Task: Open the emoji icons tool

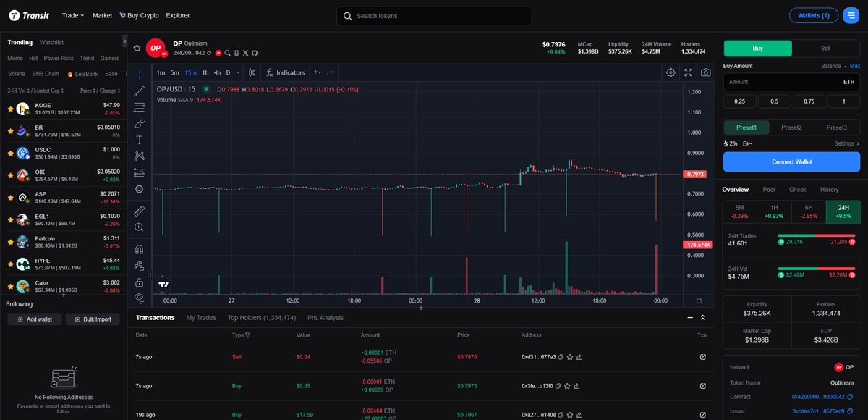Action: click(x=140, y=189)
